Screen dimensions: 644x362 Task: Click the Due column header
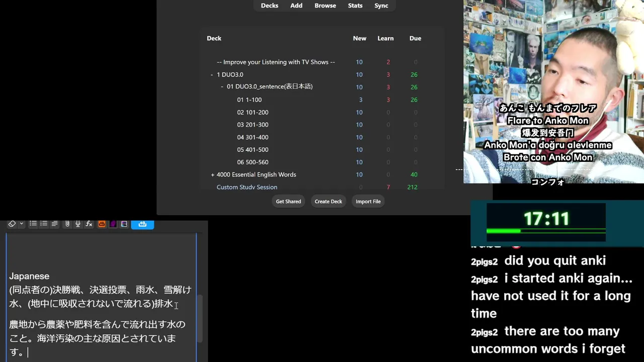415,38
